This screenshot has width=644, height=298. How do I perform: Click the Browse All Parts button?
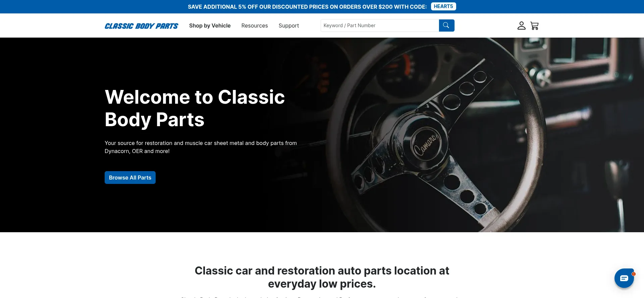tap(130, 178)
